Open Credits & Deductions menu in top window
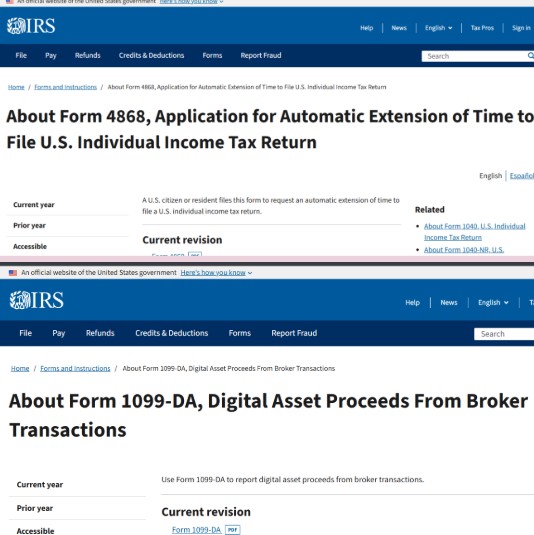 click(x=151, y=55)
